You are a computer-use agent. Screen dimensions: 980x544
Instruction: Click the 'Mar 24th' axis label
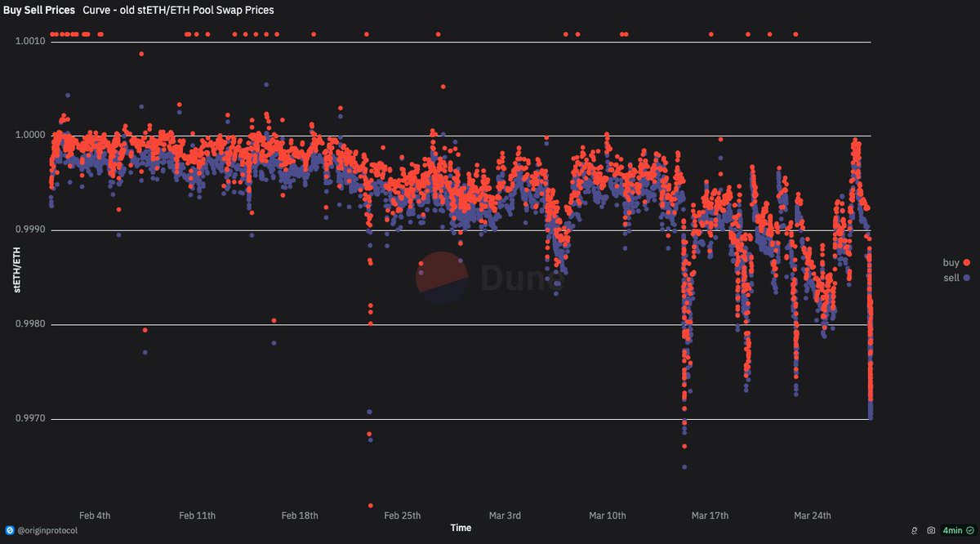[x=813, y=515]
